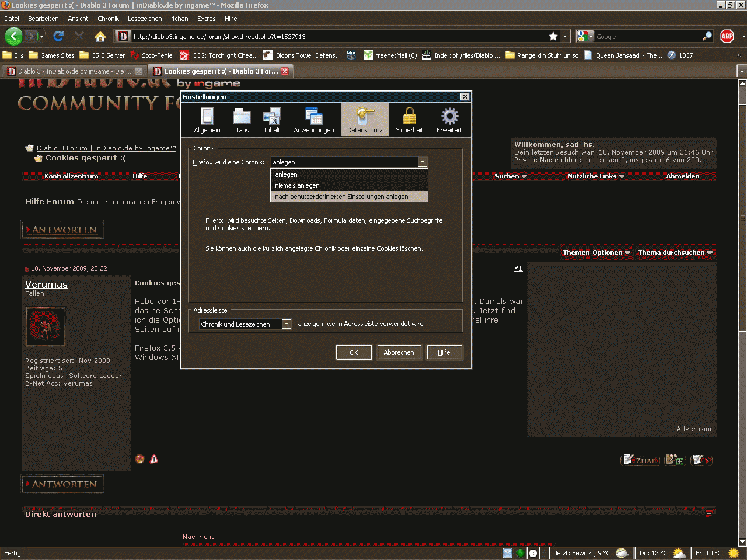Open the Lesezeichen menu
This screenshot has height=560, width=747.
pyautogui.click(x=145, y=19)
